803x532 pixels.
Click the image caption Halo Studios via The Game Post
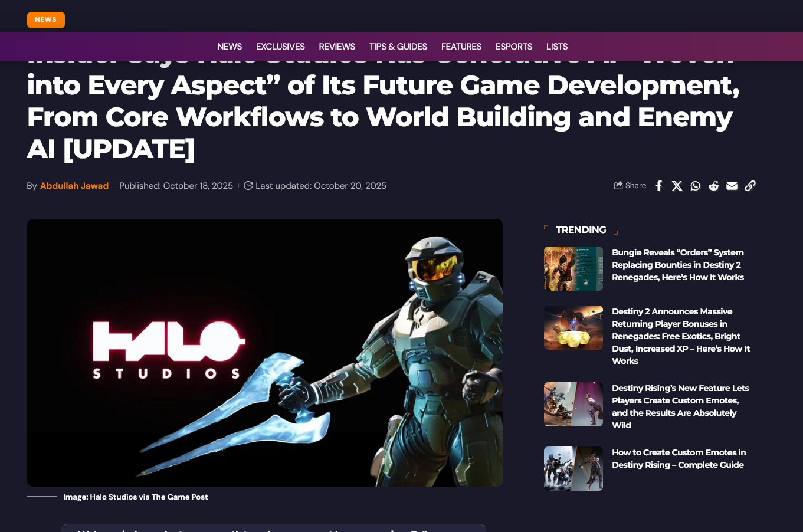coord(136,497)
